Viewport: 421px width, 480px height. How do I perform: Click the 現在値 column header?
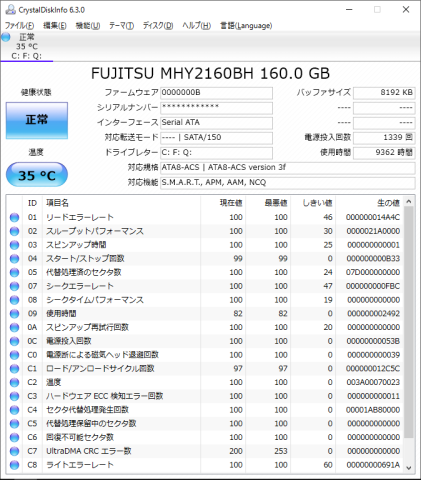click(223, 203)
